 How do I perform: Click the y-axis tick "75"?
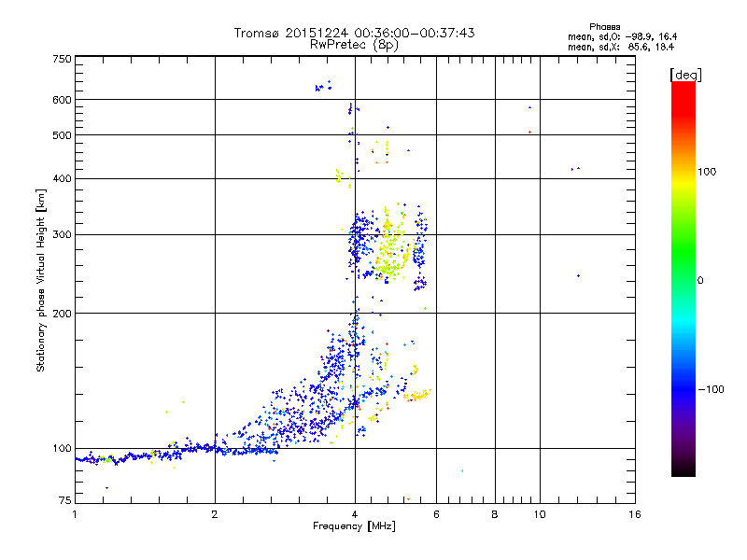point(65,500)
